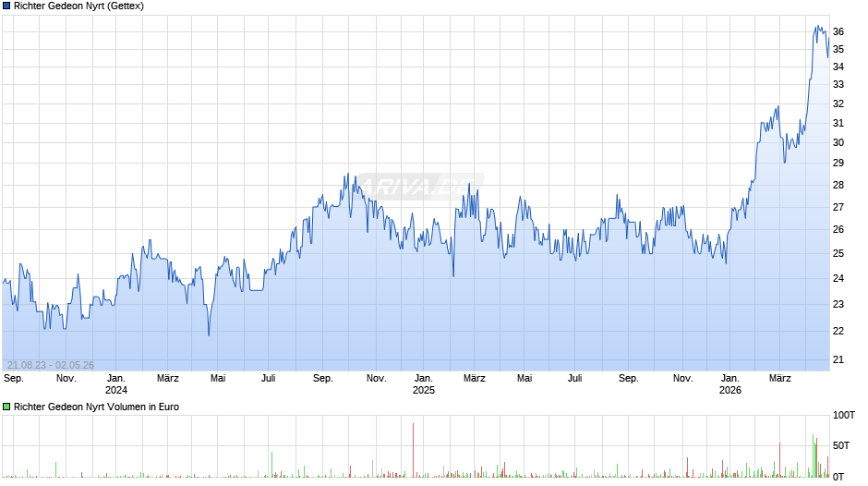
Task: Click the price axis value 26
Action: pos(838,229)
